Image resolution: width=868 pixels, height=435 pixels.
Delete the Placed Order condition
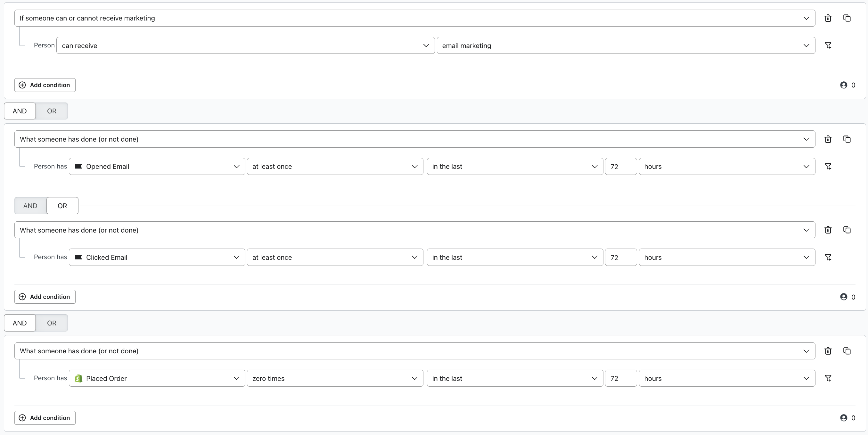tap(828, 351)
